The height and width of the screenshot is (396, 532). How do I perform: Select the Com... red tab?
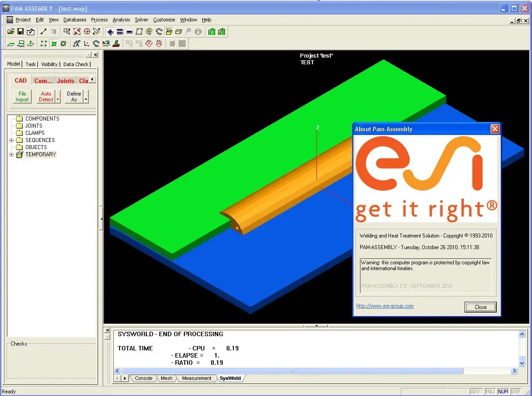point(43,81)
